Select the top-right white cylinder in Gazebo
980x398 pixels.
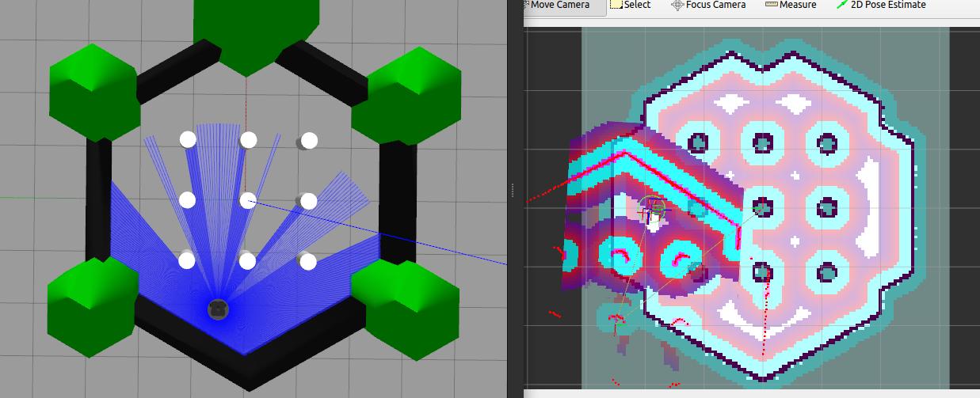[309, 140]
